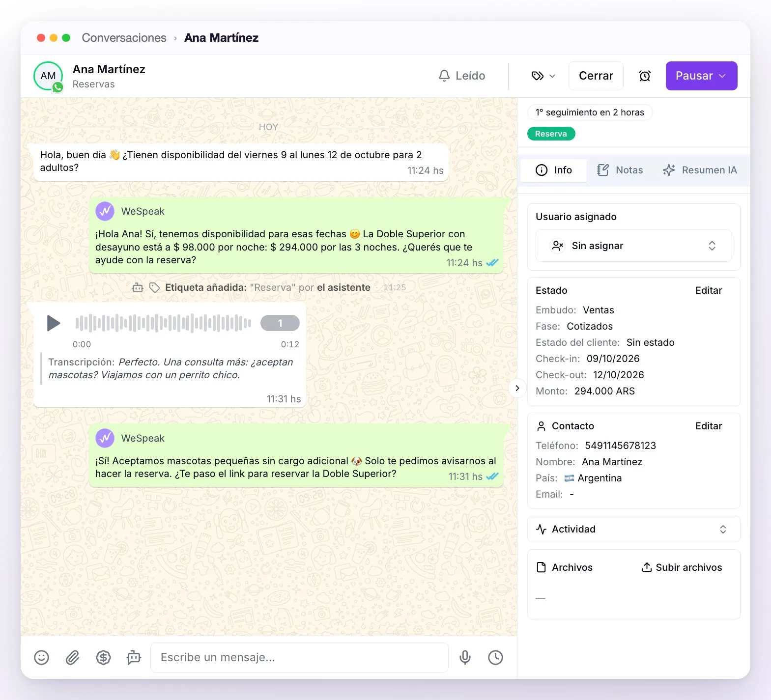Toggle audio playback speed badge
This screenshot has width=771, height=700.
click(280, 323)
